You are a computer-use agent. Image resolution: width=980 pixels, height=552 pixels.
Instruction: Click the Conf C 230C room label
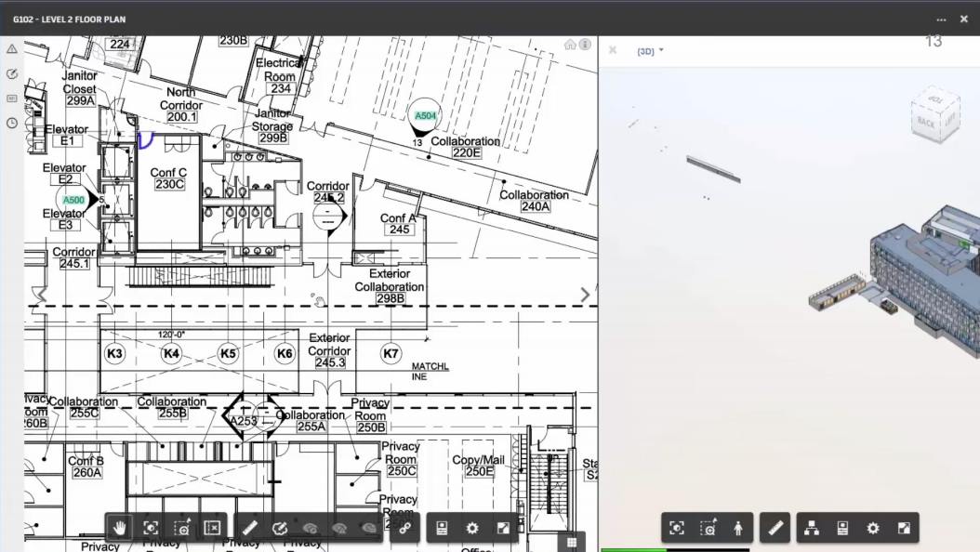[168, 178]
